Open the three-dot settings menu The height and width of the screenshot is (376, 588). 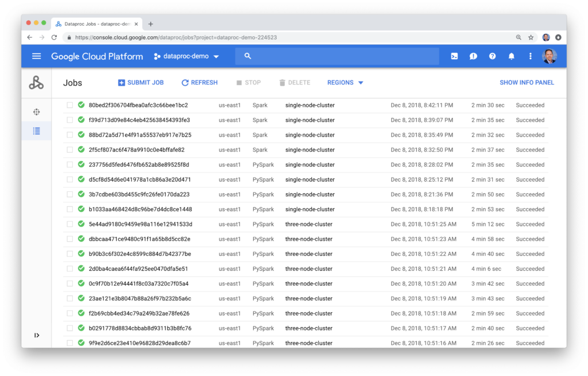[530, 56]
